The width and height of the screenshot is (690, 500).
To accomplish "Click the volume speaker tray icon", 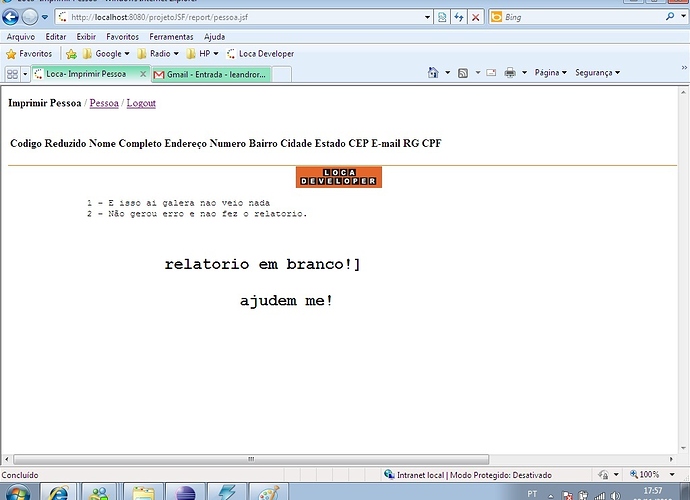I will 616,496.
